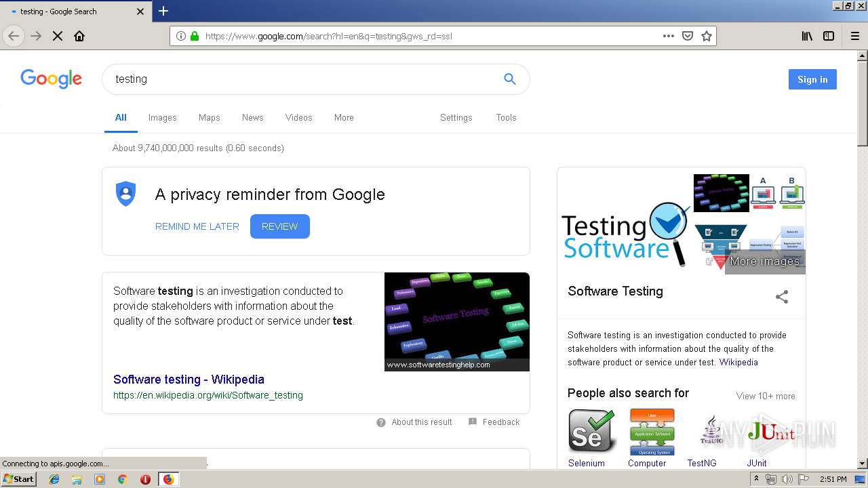The image size is (868, 488).
Task: Go forward one page in the toolbar
Action: coord(36,36)
